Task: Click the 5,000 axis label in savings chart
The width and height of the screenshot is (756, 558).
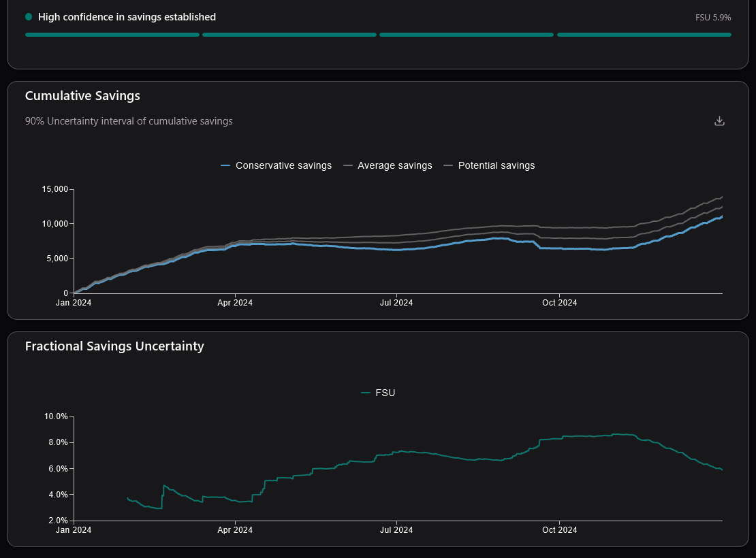Action: point(57,259)
